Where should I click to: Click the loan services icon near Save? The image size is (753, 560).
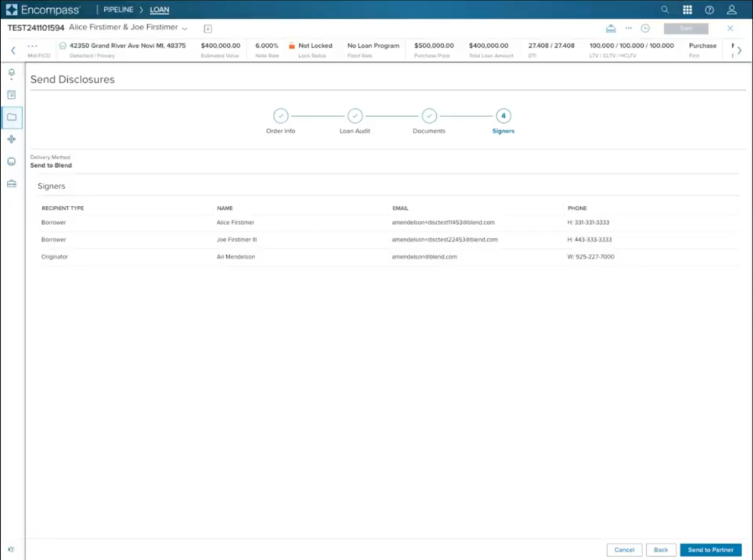[x=610, y=28]
